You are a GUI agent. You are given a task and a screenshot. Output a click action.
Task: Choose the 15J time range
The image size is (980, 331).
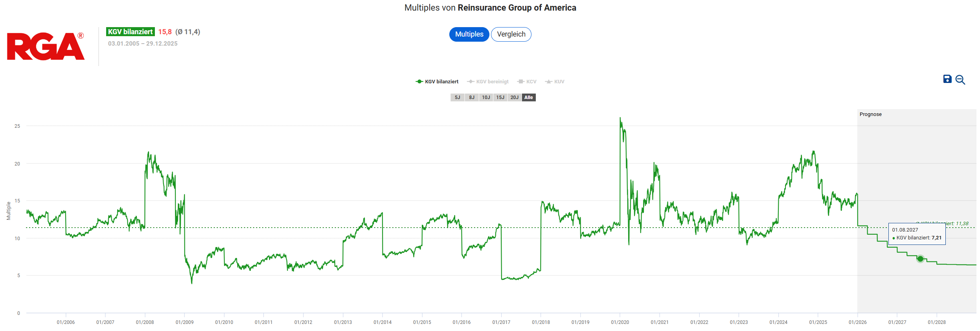[x=500, y=97]
